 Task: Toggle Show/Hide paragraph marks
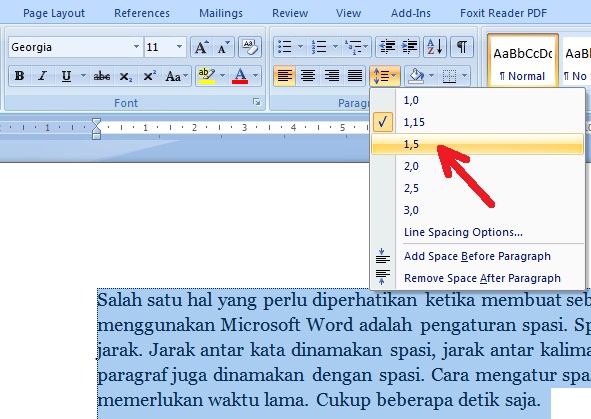pyautogui.click(x=462, y=47)
